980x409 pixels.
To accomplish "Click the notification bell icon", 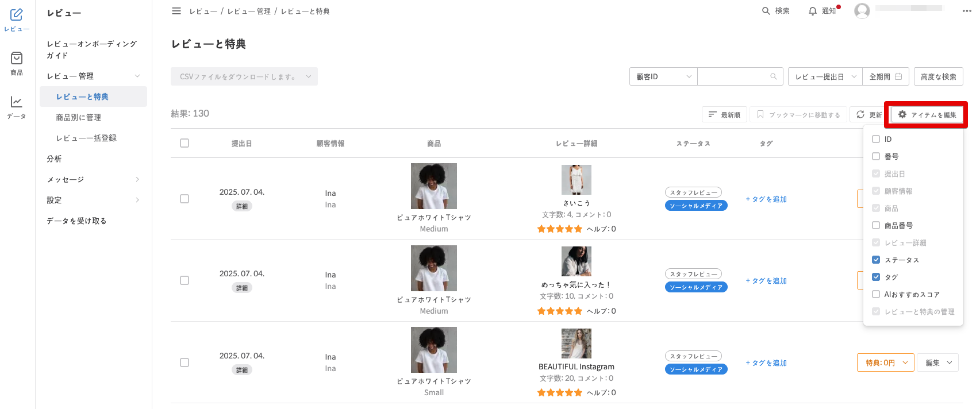I will 812,11.
